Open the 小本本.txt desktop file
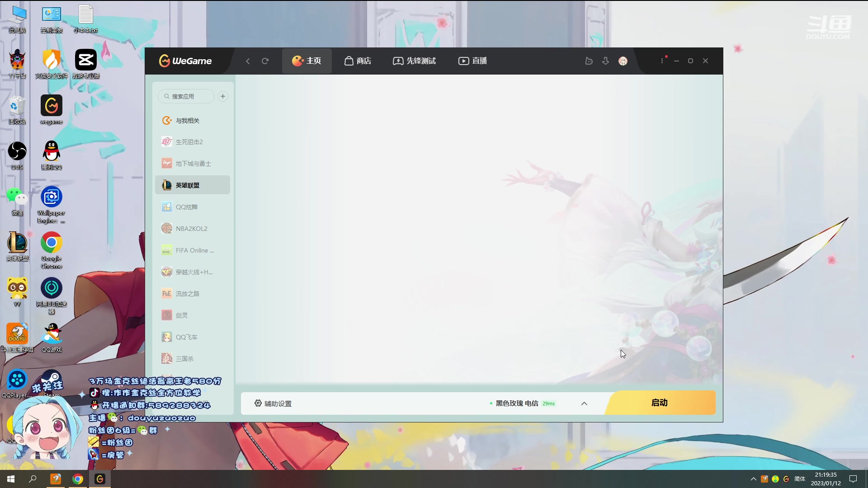The image size is (868, 488). tap(86, 19)
